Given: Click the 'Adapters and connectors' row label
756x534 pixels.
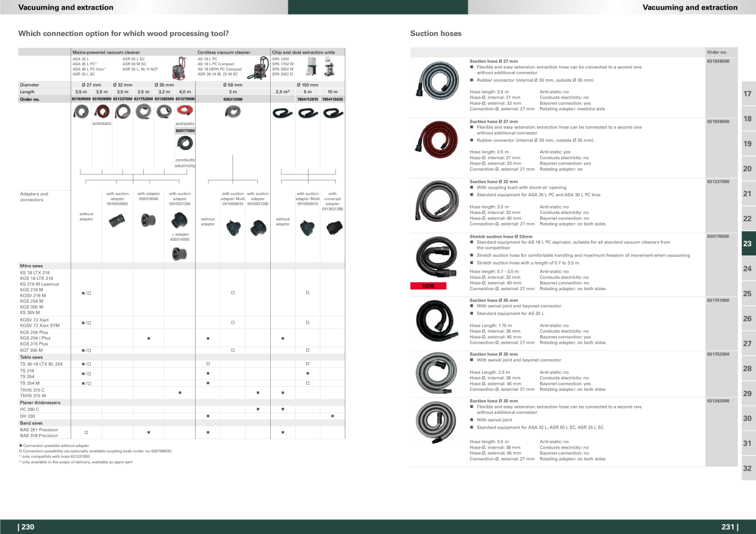Looking at the screenshot, I should pyautogui.click(x=34, y=197).
